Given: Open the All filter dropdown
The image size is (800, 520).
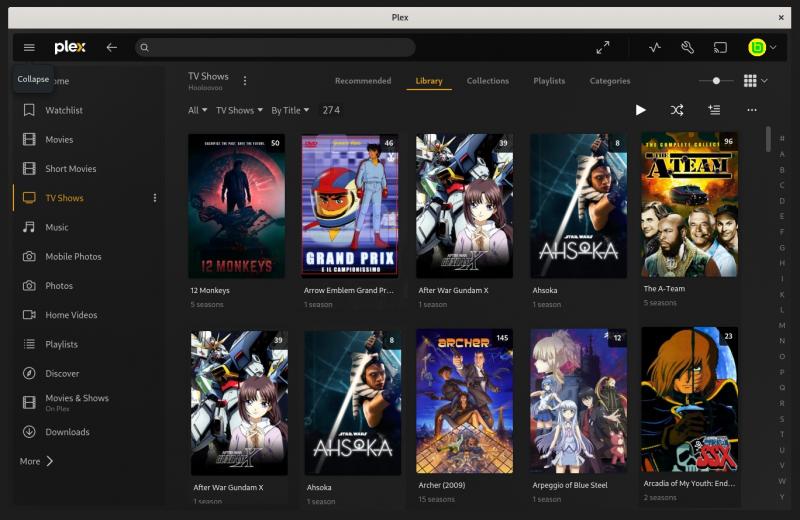Looking at the screenshot, I should 197,110.
